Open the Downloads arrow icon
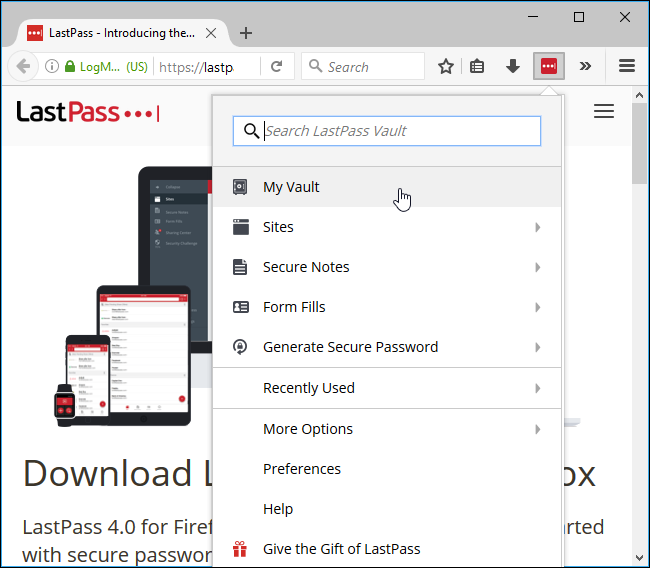Viewport: 650px width, 568px height. tap(513, 66)
